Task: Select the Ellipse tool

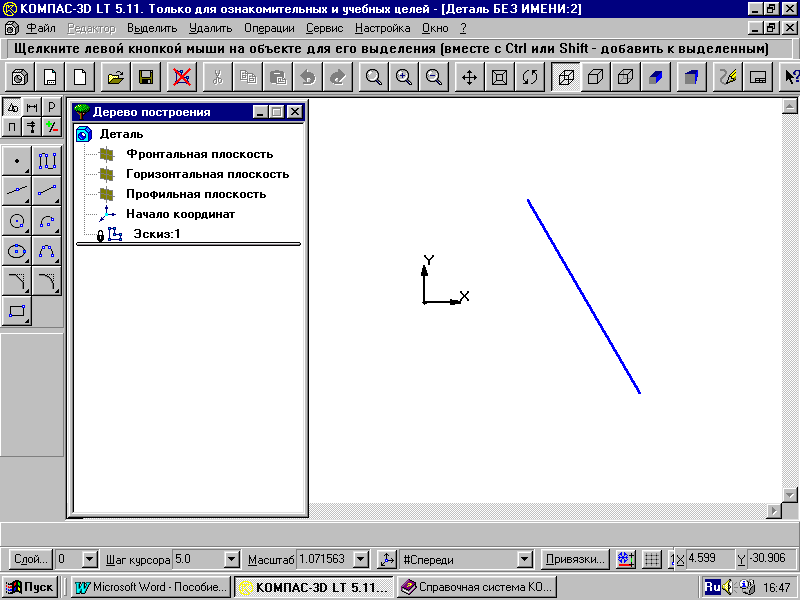Action: click(x=17, y=251)
